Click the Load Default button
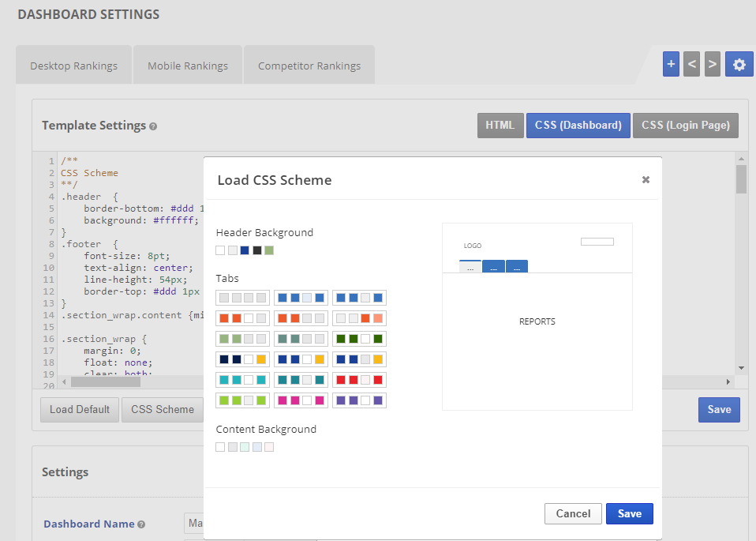 click(x=79, y=410)
